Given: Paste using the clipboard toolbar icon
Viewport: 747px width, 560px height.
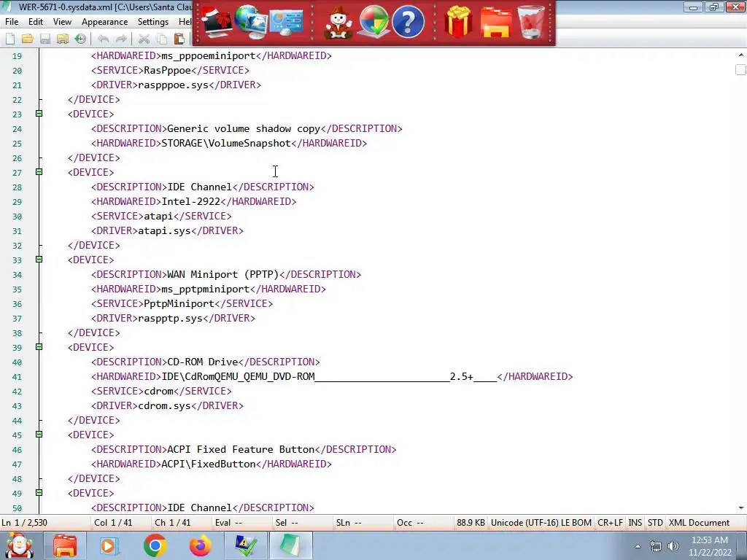Looking at the screenshot, I should point(179,39).
